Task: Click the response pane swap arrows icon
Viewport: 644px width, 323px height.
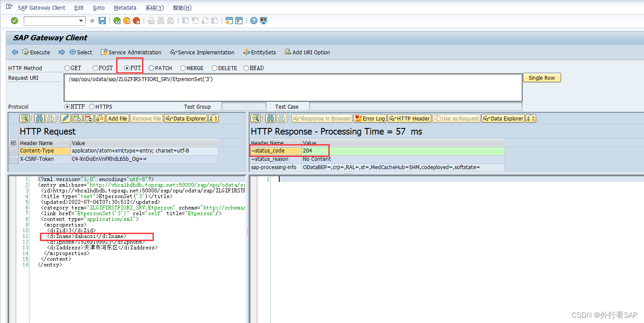Action: tap(531, 118)
